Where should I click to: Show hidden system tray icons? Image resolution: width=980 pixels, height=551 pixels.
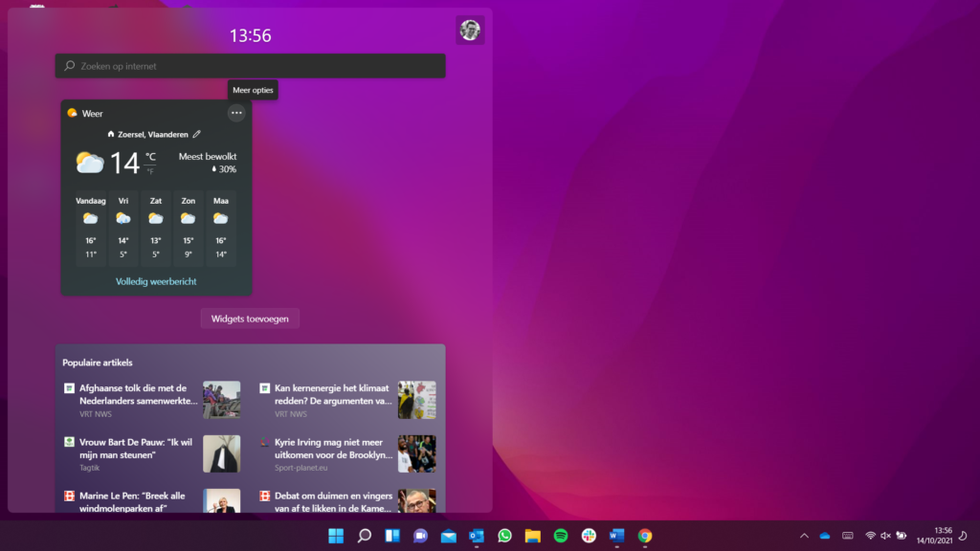804,536
